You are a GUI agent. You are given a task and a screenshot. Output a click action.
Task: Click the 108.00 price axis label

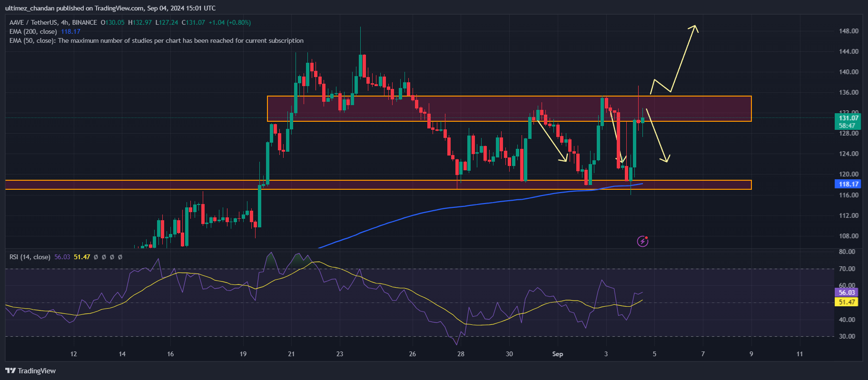pos(848,236)
